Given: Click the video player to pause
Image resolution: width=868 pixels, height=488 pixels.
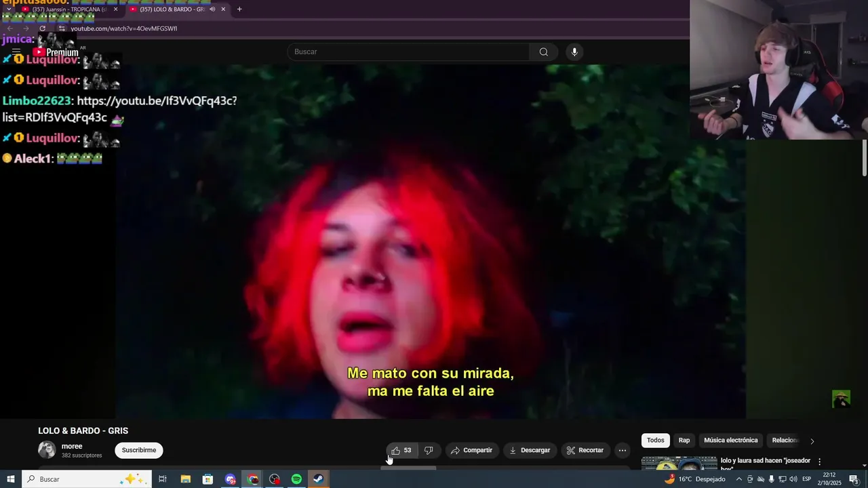Looking at the screenshot, I should tap(431, 241).
